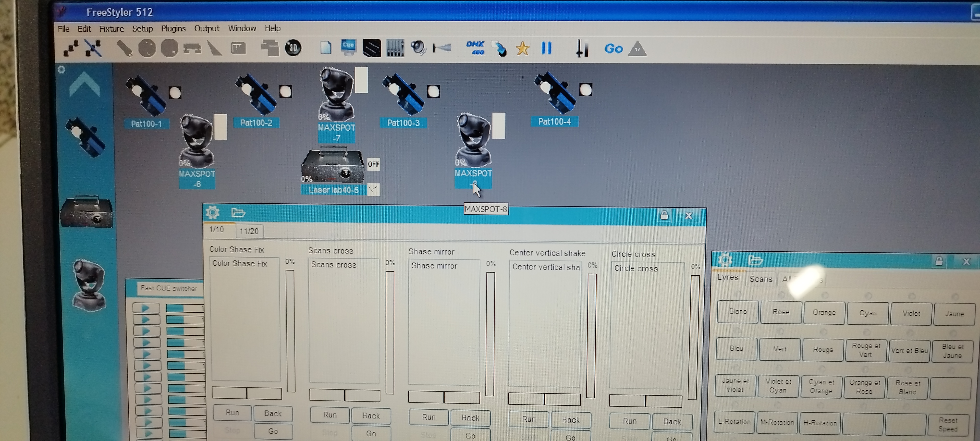The height and width of the screenshot is (441, 980).
Task: Open the gobo wheel toolbar icon
Action: pos(147,49)
